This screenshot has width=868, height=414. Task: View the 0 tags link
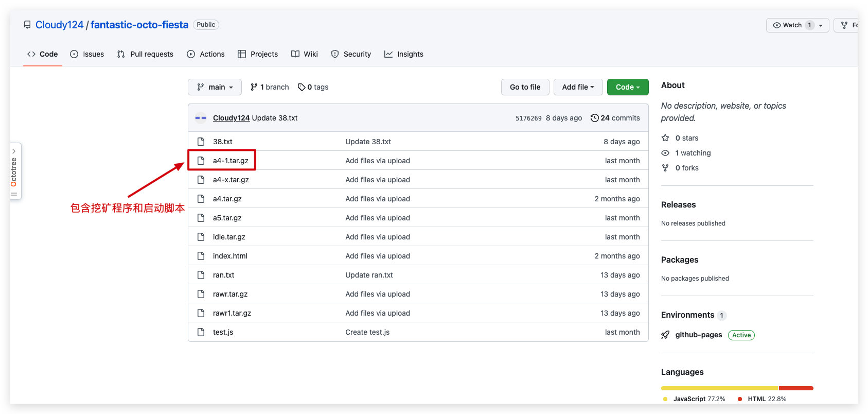coord(313,87)
